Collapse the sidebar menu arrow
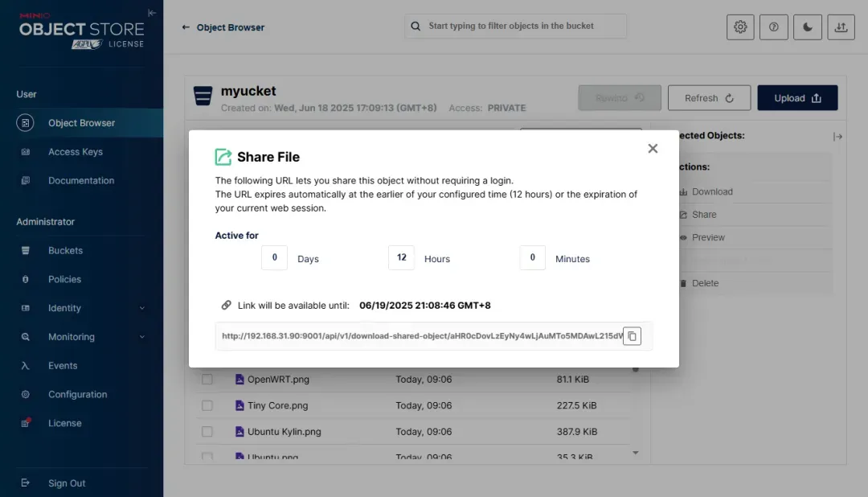Screen dimensions: 868x497 (152, 13)
